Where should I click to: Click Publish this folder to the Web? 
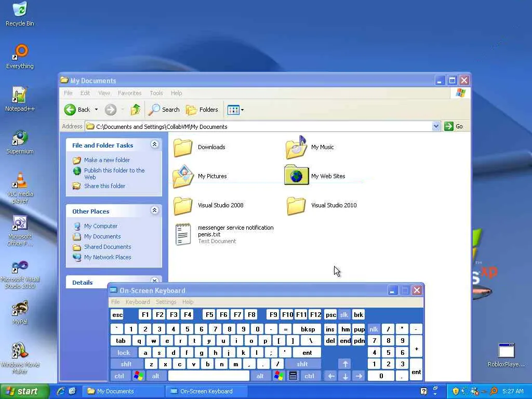click(x=114, y=174)
